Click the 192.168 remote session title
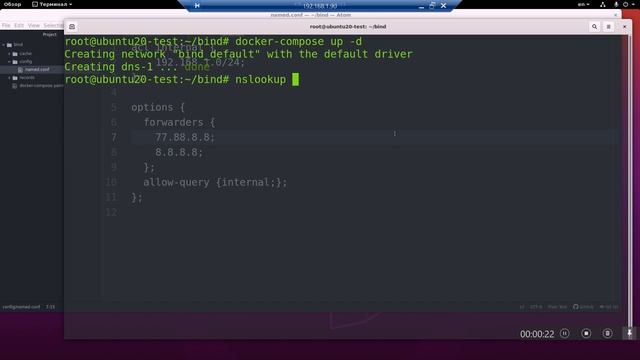 point(320,6)
